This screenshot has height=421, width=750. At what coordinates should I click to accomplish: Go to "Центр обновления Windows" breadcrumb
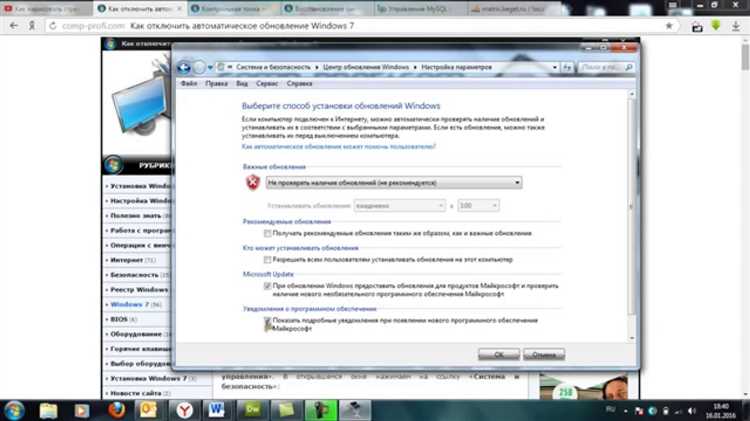pyautogui.click(x=365, y=67)
